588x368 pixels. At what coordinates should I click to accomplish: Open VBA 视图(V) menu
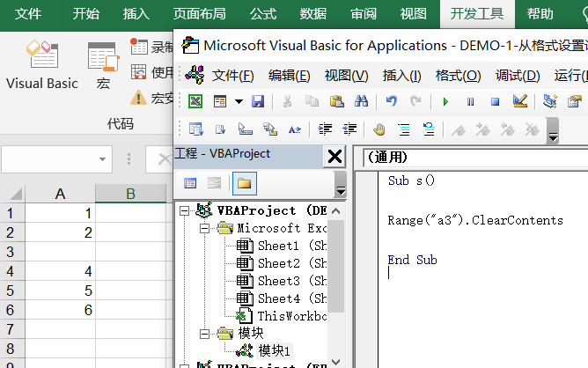tap(346, 76)
